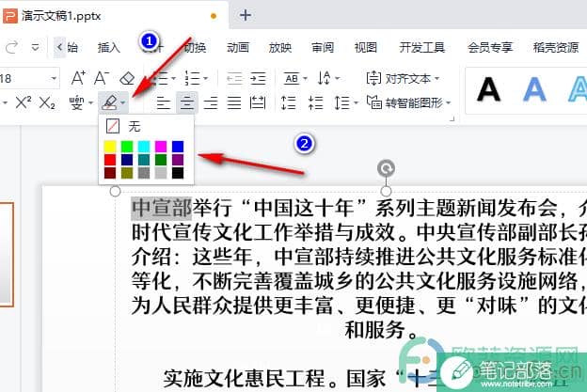Pick the cyan highlight color

point(144,147)
